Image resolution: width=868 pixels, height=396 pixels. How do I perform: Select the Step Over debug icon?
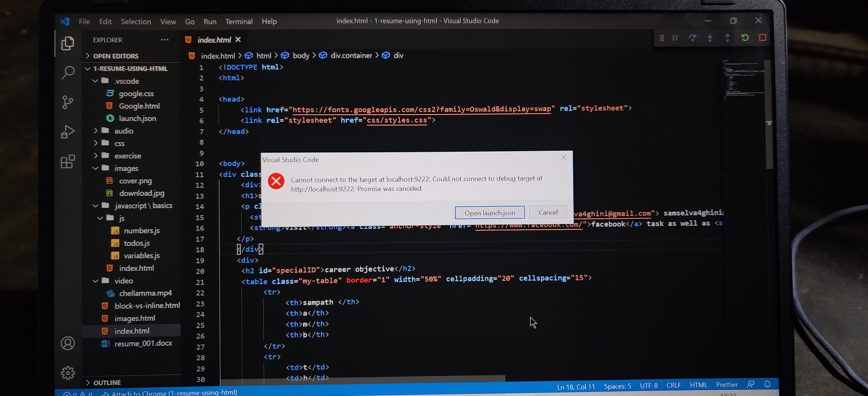click(692, 38)
